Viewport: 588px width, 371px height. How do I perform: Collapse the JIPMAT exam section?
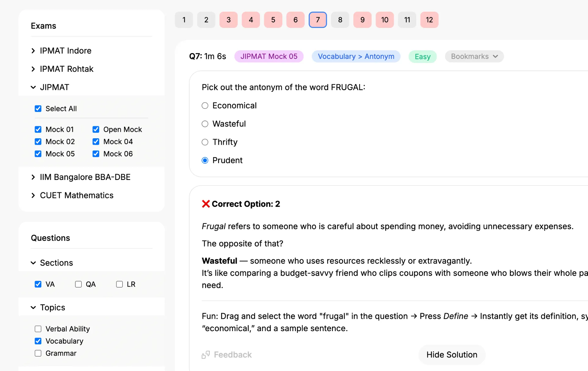tap(33, 87)
